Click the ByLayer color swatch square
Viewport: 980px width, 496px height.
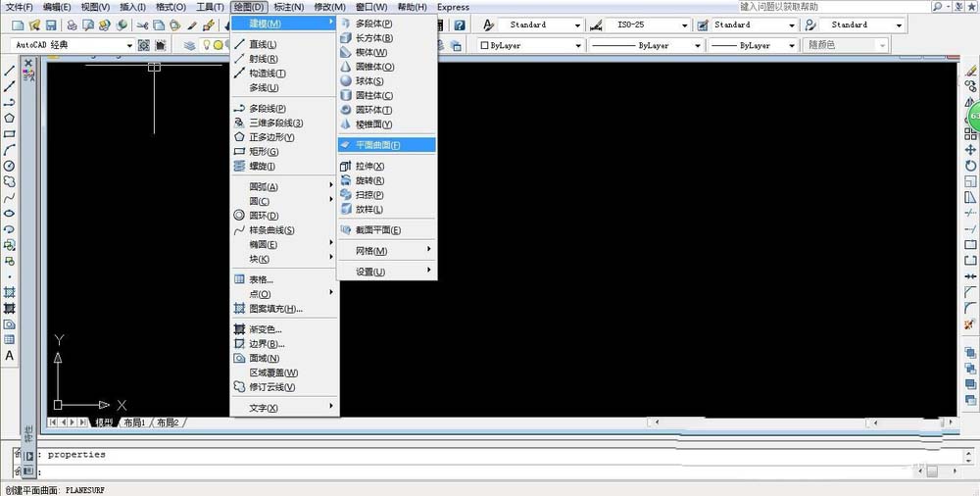tap(484, 46)
